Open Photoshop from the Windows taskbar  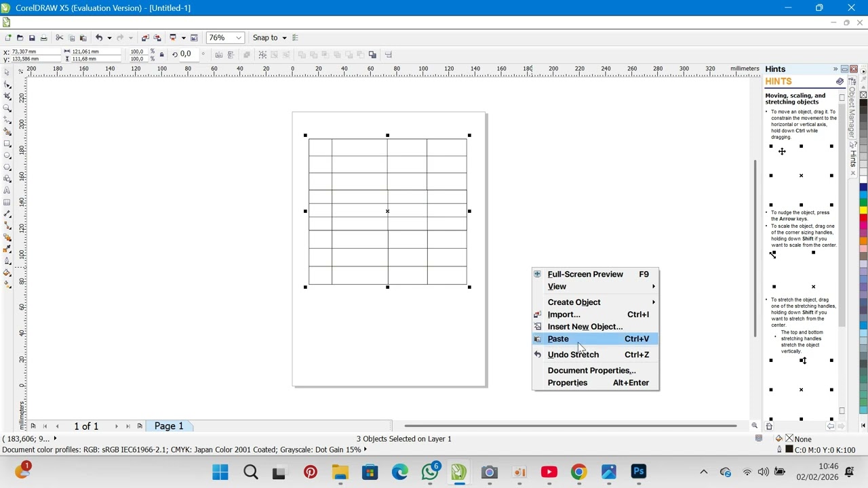(x=638, y=472)
